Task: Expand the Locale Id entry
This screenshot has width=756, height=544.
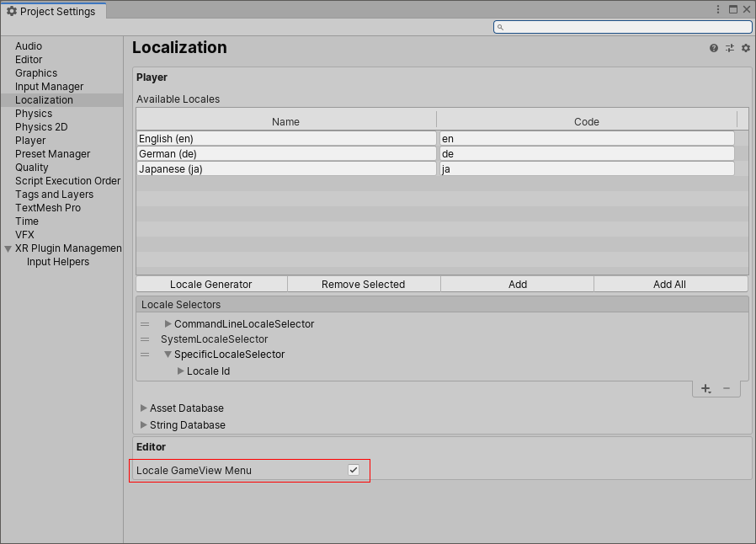Action: pos(181,371)
